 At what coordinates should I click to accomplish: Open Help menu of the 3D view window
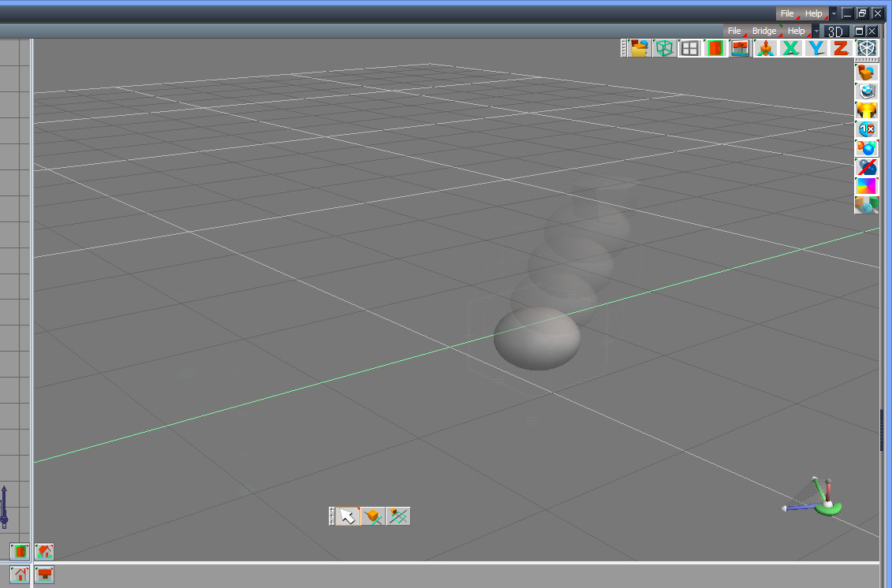796,31
